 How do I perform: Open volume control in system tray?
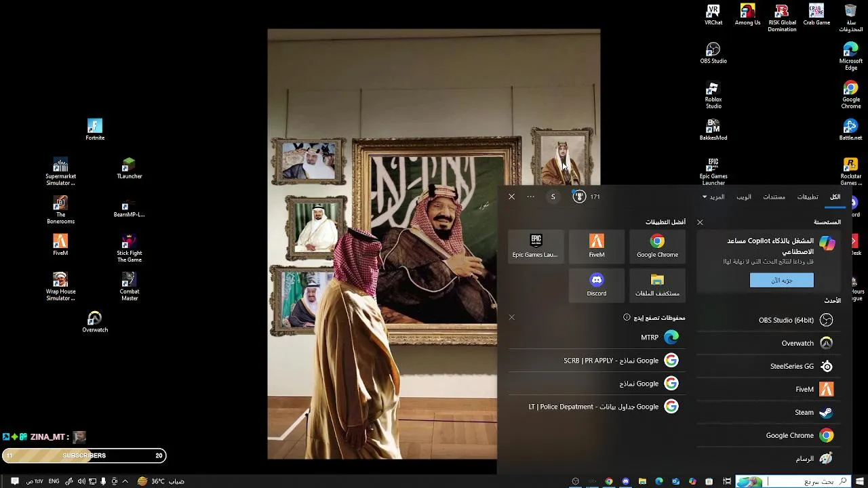[81, 481]
